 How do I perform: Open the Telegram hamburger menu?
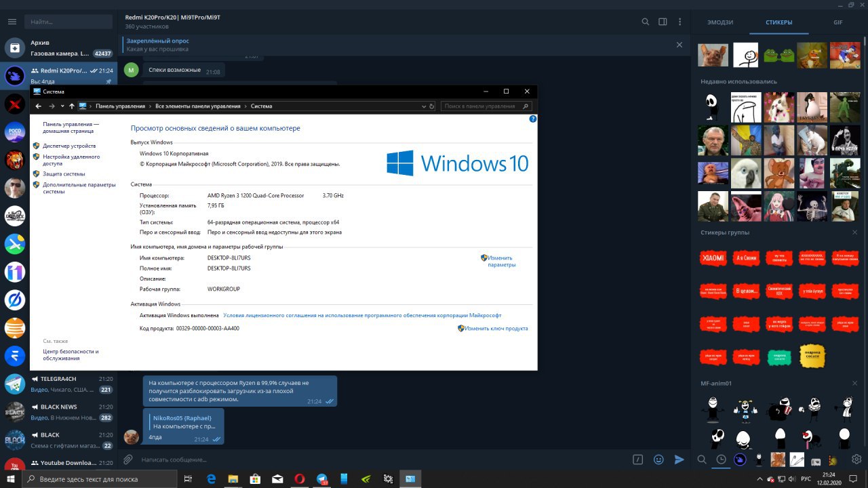click(12, 22)
